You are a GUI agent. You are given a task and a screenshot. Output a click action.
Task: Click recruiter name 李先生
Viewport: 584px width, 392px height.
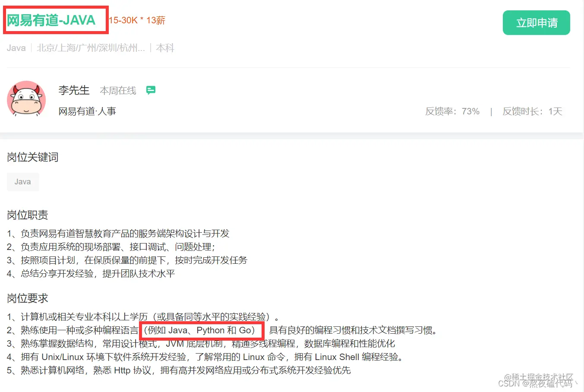coord(74,90)
